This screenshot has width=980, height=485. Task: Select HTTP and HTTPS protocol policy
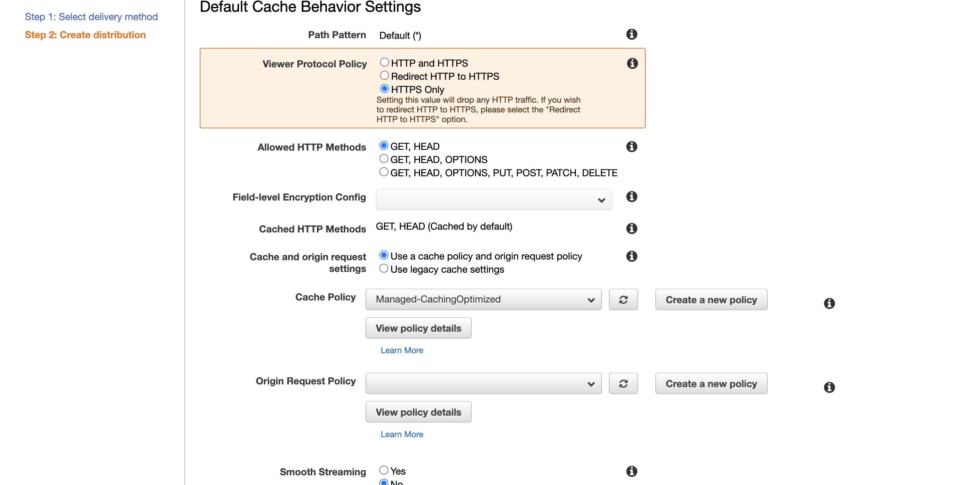385,62
